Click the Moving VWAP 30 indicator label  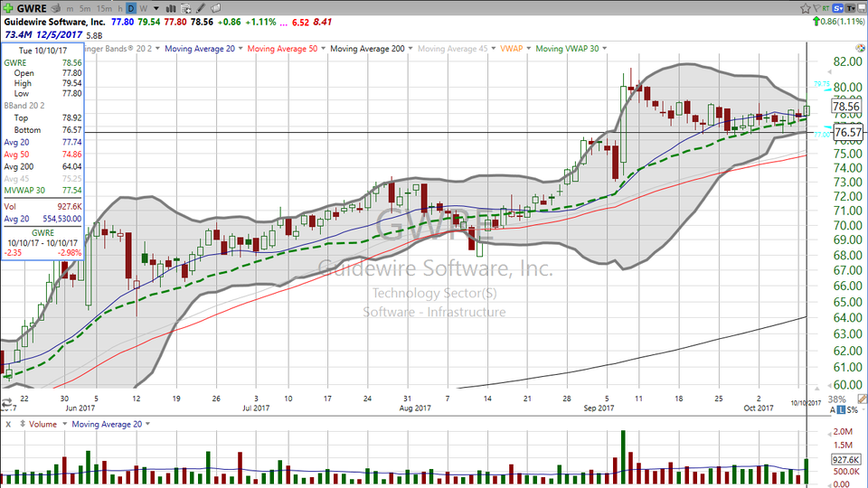(567, 49)
